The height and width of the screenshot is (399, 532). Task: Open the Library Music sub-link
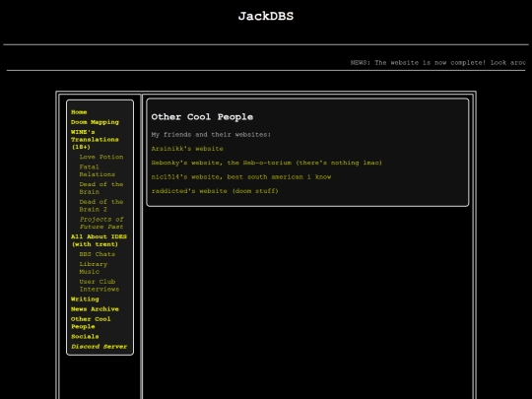point(94,268)
